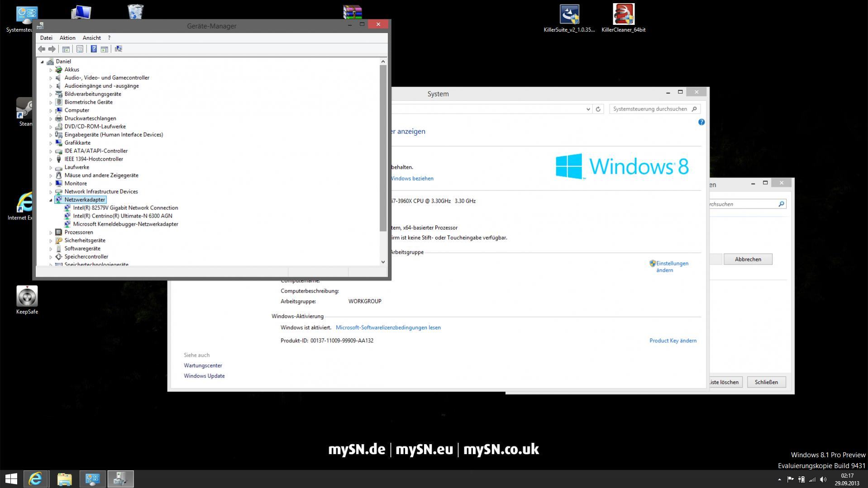The width and height of the screenshot is (868, 488).
Task: Open the ? help menu
Action: [x=109, y=38]
